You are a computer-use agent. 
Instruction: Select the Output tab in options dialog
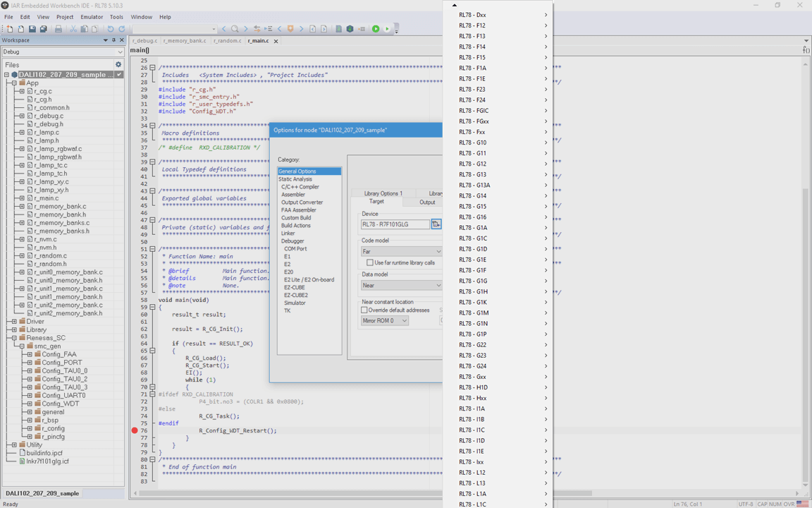(427, 202)
